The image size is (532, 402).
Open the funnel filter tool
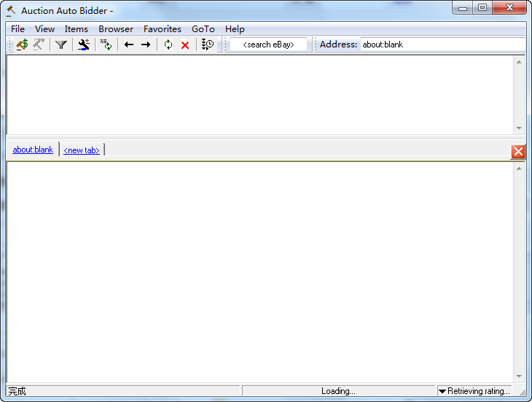(x=61, y=45)
